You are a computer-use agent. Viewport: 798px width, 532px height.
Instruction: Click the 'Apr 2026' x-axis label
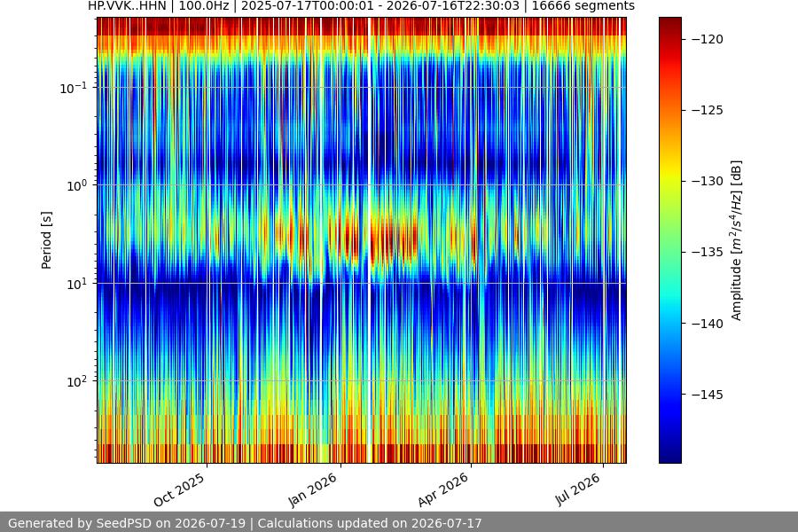click(442, 489)
